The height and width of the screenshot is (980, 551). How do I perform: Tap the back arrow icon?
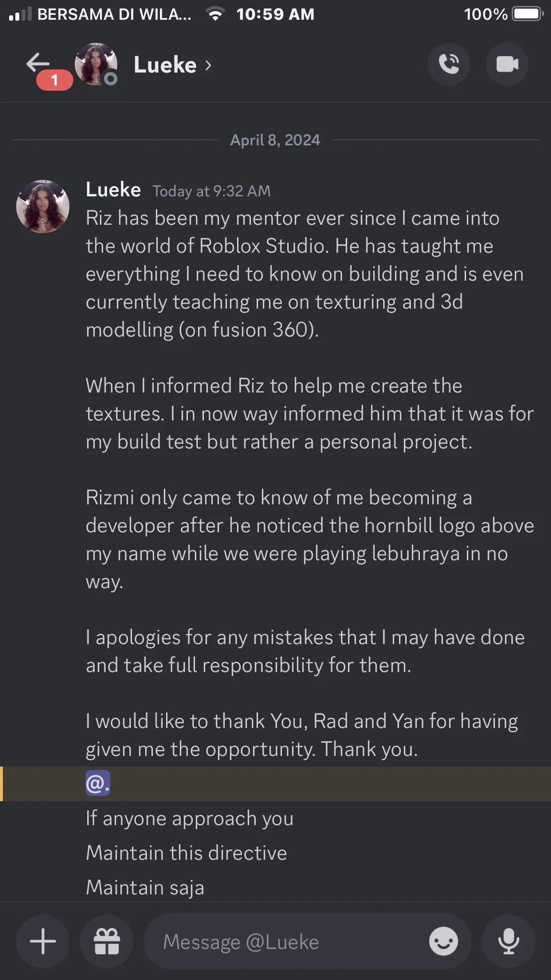click(38, 63)
